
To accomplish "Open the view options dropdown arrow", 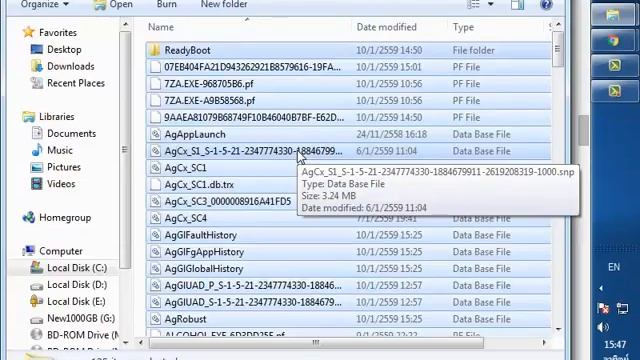I will pos(491,4).
